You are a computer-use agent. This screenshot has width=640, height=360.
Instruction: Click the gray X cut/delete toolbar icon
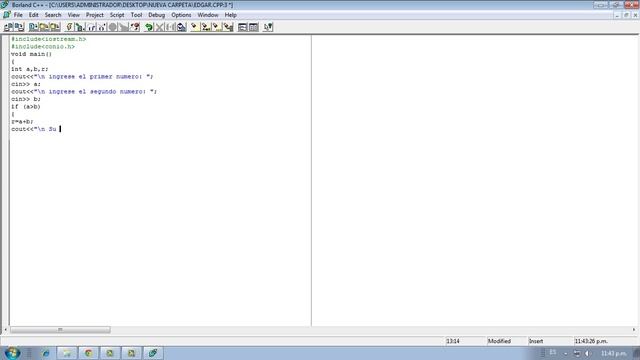pos(160,27)
